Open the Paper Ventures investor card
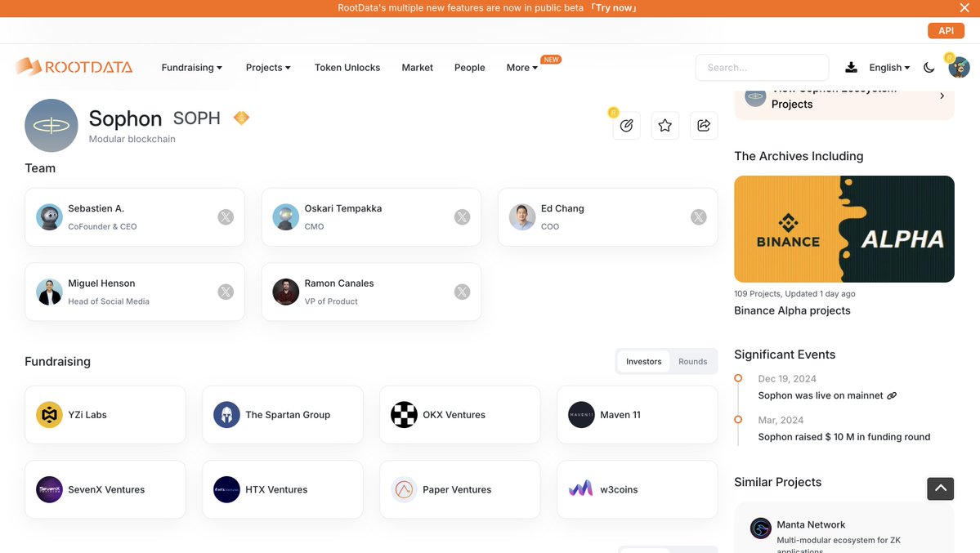This screenshot has height=553, width=980. pyautogui.click(x=460, y=490)
